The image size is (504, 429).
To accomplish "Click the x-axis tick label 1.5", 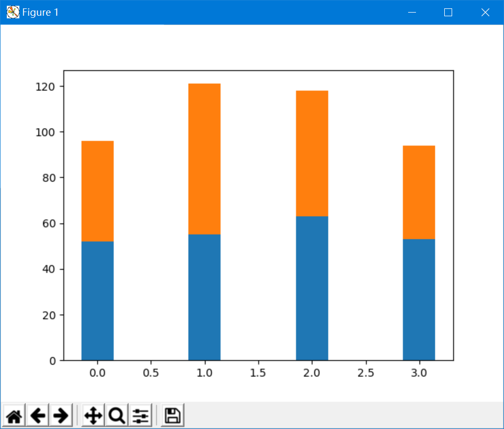I will coord(258,373).
